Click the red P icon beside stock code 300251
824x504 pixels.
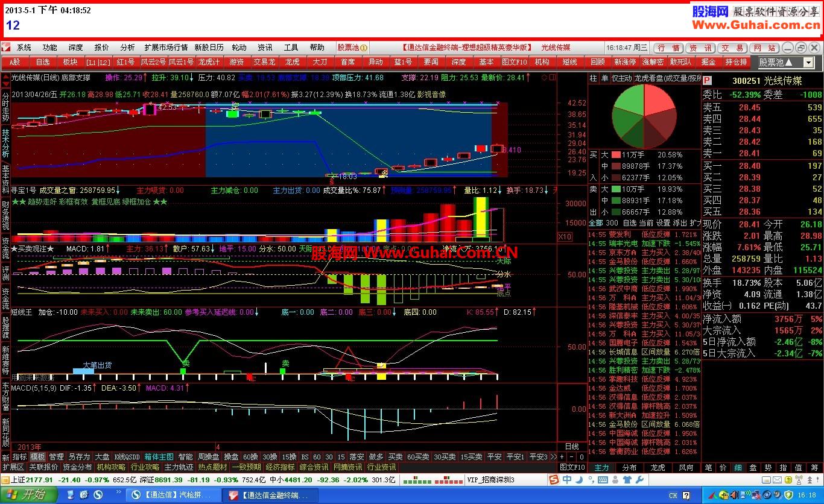(707, 80)
